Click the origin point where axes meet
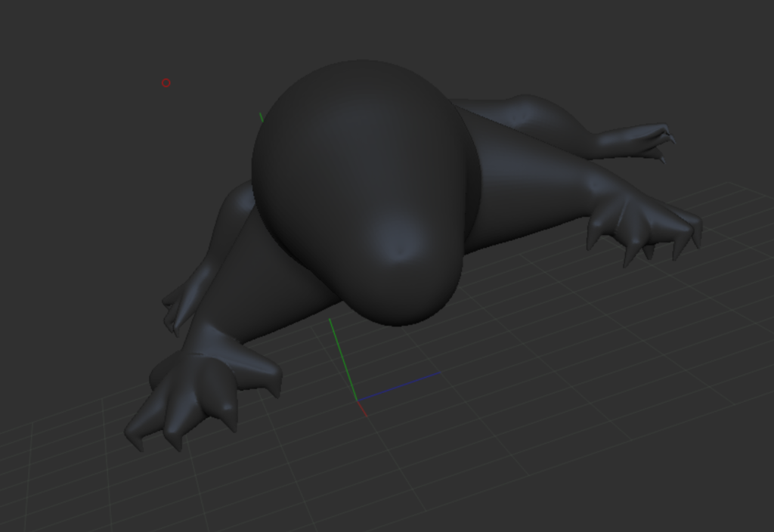Screen dimensions: 774x532 click(357, 401)
